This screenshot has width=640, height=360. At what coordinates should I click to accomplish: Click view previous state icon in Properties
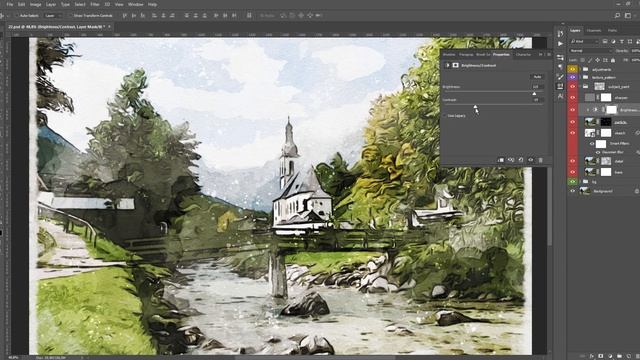click(x=511, y=160)
